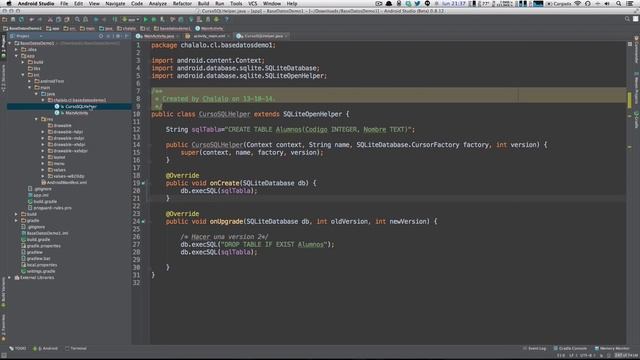Collapse the app module folder arrow

16,56
